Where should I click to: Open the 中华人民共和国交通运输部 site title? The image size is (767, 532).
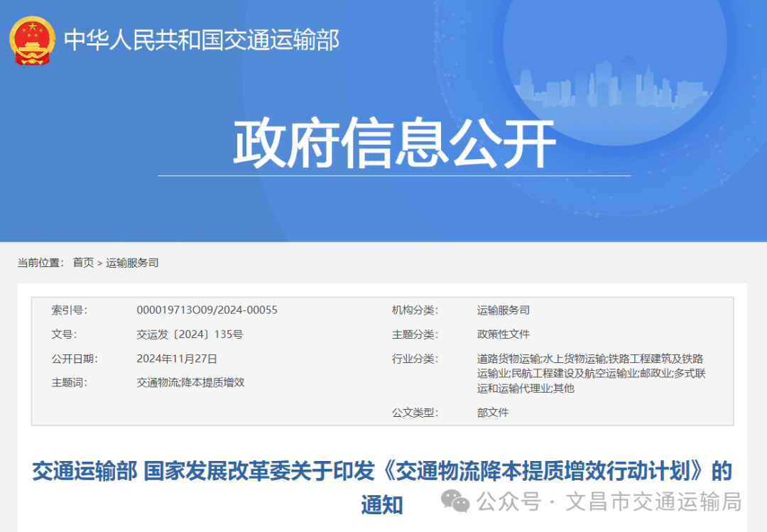202,40
